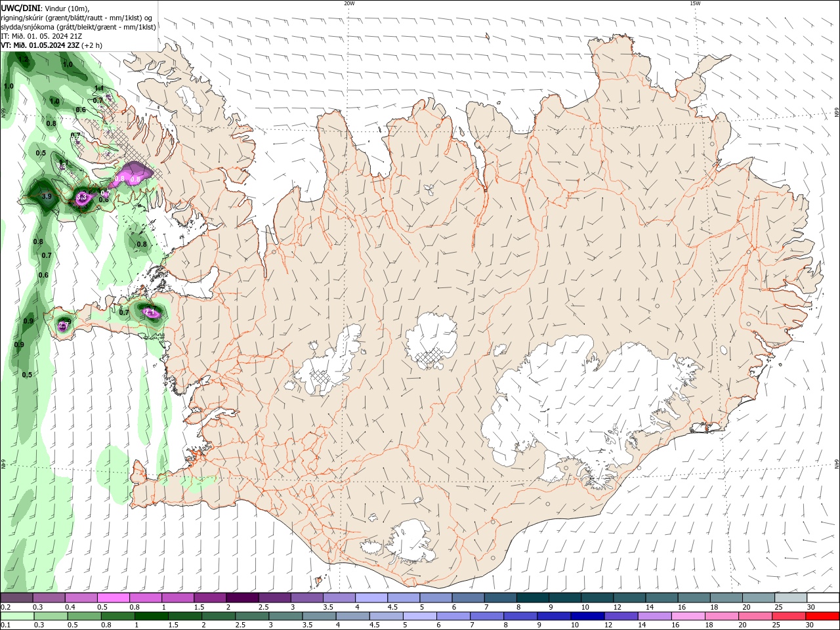Click the 3.9 precipitation value on the map
This screenshot has width=840, height=630.
pyautogui.click(x=46, y=196)
